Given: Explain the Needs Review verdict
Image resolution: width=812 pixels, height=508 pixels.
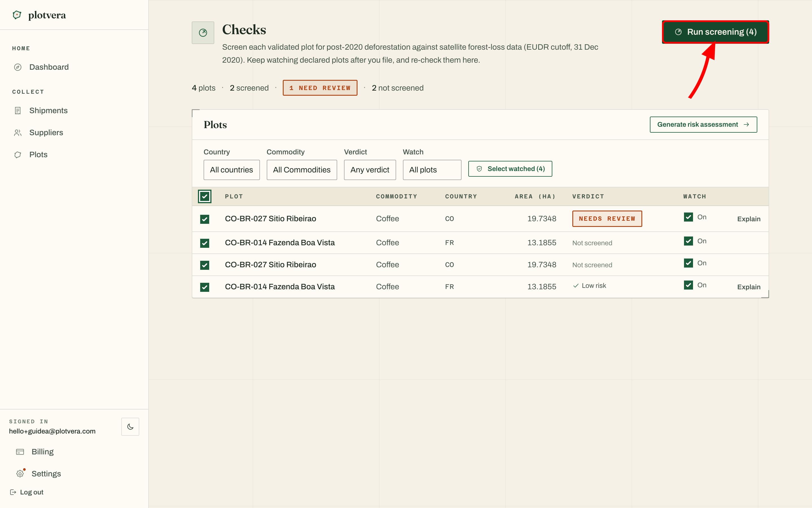Looking at the screenshot, I should [x=749, y=219].
